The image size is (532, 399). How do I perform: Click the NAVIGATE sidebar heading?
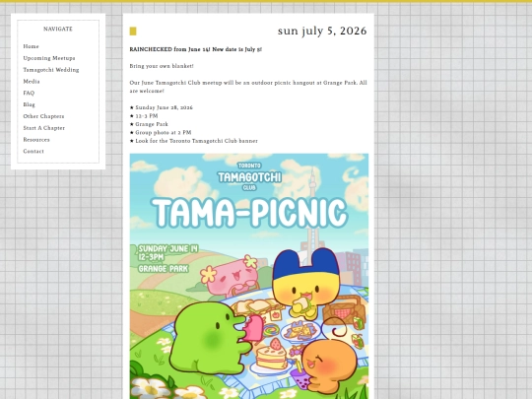58,30
